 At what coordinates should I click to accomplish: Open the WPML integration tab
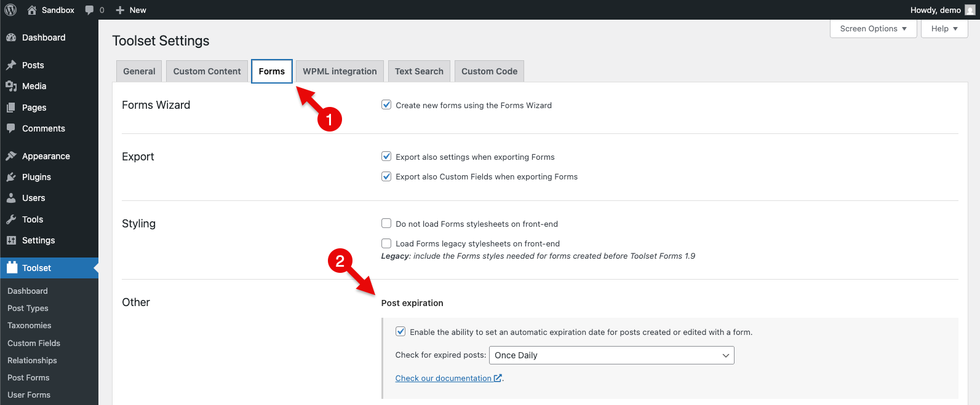340,71
